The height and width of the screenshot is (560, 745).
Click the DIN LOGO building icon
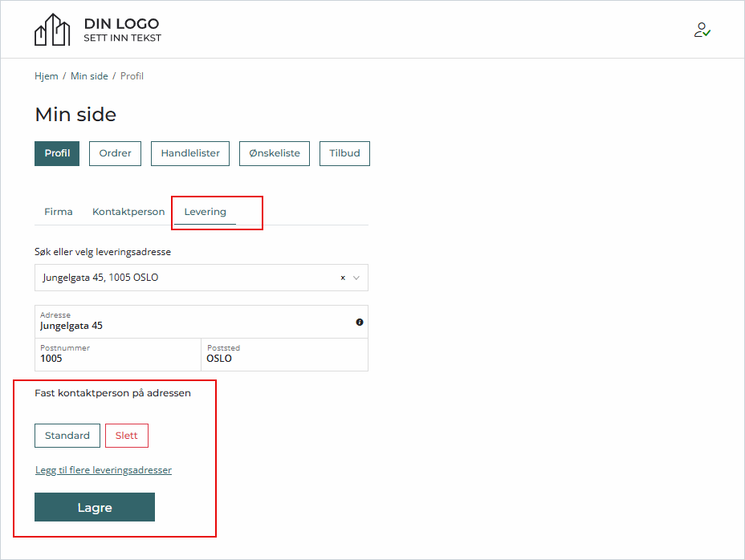[x=53, y=29]
